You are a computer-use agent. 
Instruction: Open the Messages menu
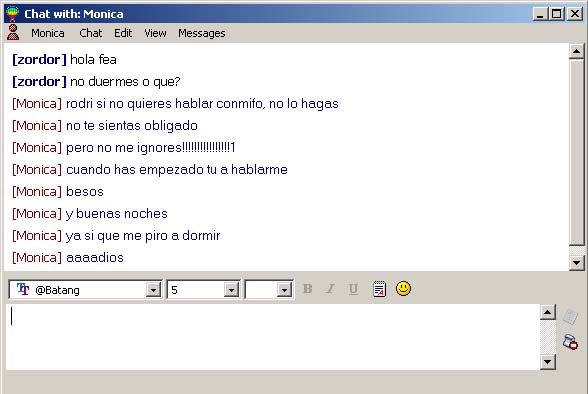coord(202,33)
